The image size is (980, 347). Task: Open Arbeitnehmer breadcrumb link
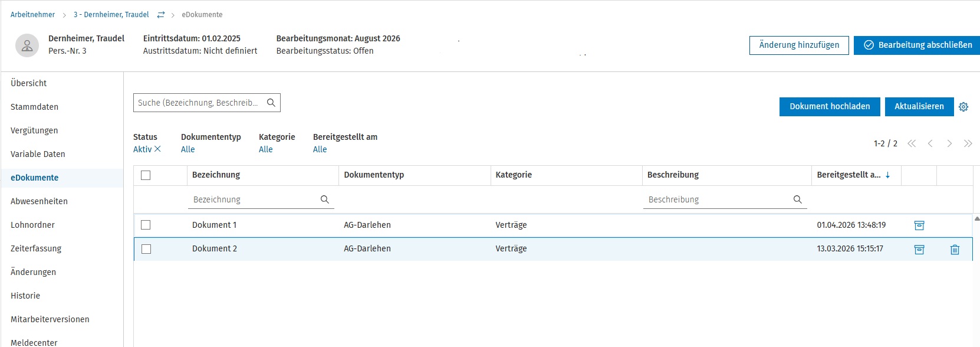click(x=33, y=15)
